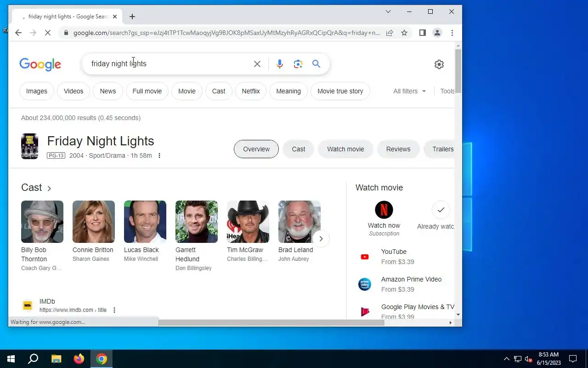Image resolution: width=588 pixels, height=368 pixels.
Task: Click Brad Leland's photo
Action: [300, 222]
